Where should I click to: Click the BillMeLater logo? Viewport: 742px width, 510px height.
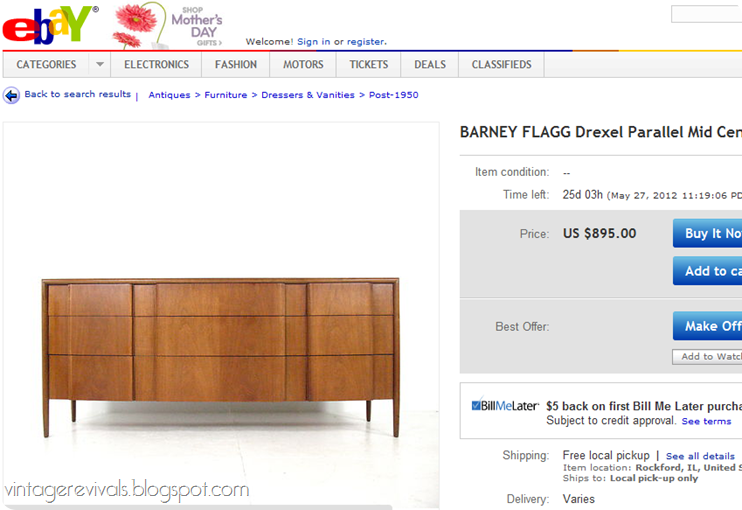pyautogui.click(x=505, y=406)
